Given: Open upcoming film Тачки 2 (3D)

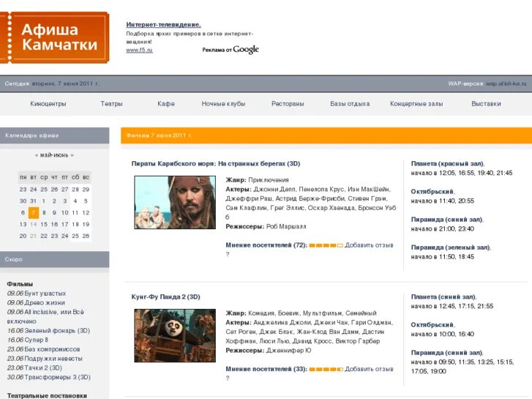Looking at the screenshot, I should point(43,368).
